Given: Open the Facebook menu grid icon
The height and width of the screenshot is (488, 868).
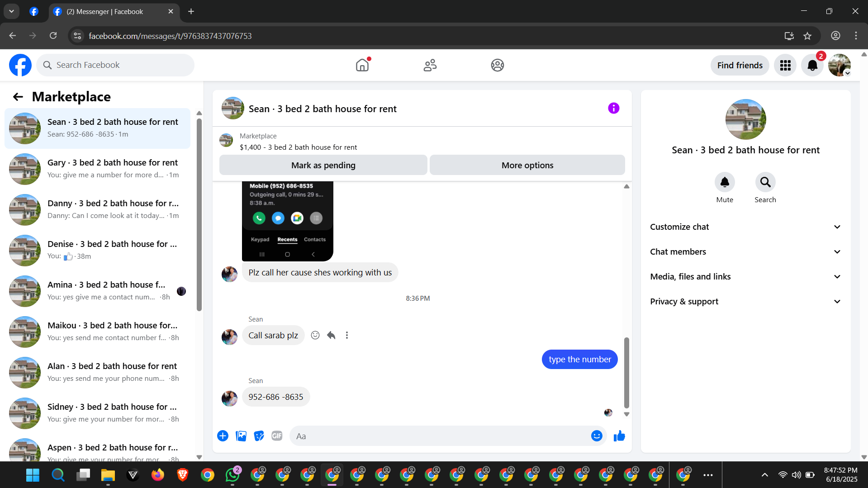Looking at the screenshot, I should tap(785, 66).
